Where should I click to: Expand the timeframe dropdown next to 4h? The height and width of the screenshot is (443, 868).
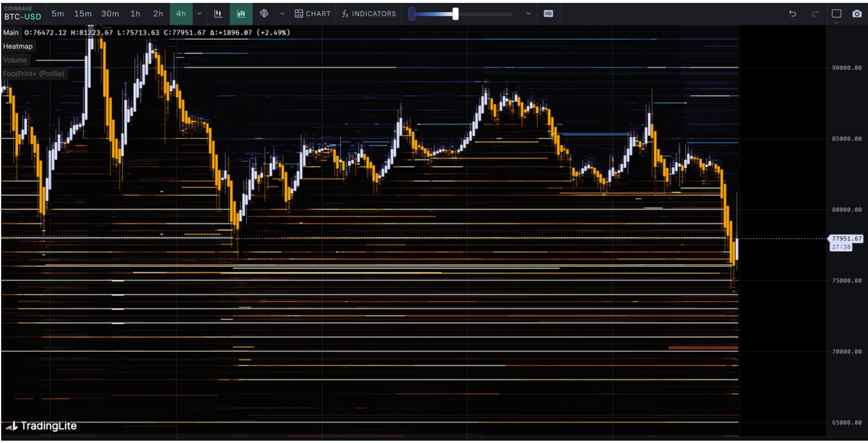200,13
